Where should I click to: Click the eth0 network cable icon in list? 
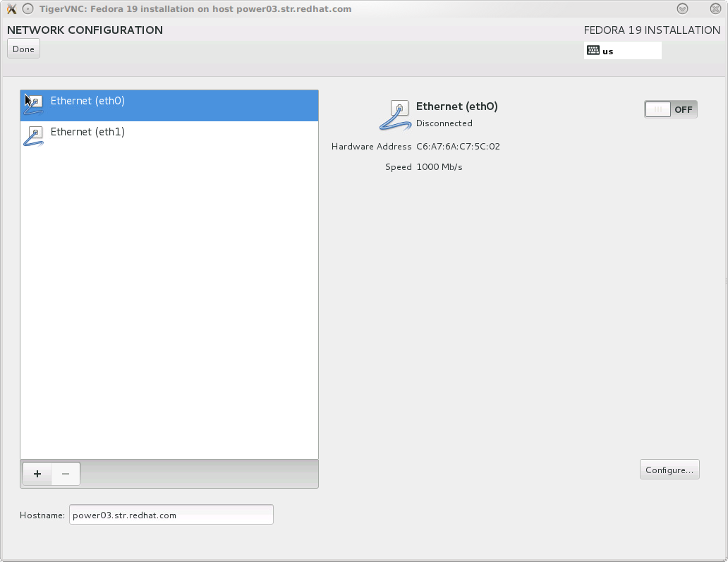tap(33, 105)
